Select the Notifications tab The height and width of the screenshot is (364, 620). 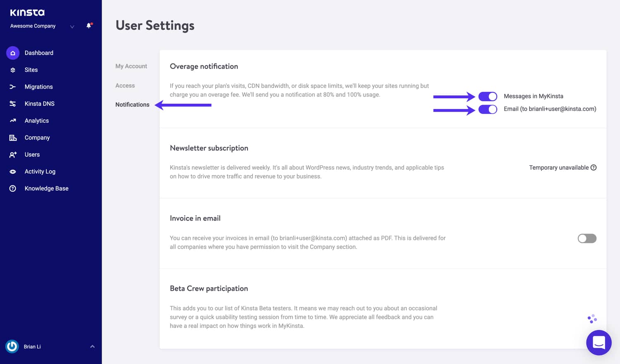[132, 105]
